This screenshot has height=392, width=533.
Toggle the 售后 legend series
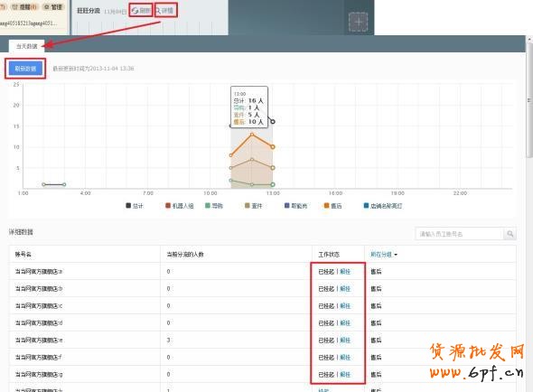(x=332, y=206)
